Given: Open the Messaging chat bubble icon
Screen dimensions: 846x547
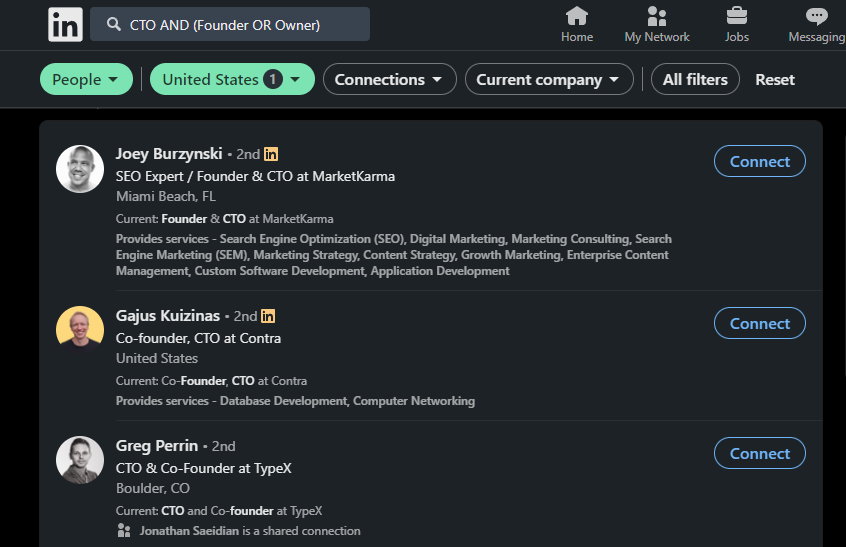Looking at the screenshot, I should pyautogui.click(x=816, y=16).
